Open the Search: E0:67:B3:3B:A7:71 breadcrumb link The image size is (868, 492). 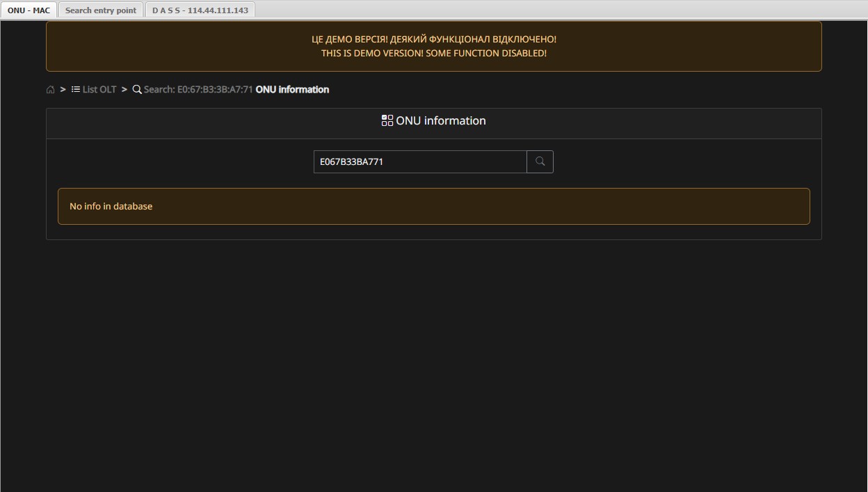198,89
